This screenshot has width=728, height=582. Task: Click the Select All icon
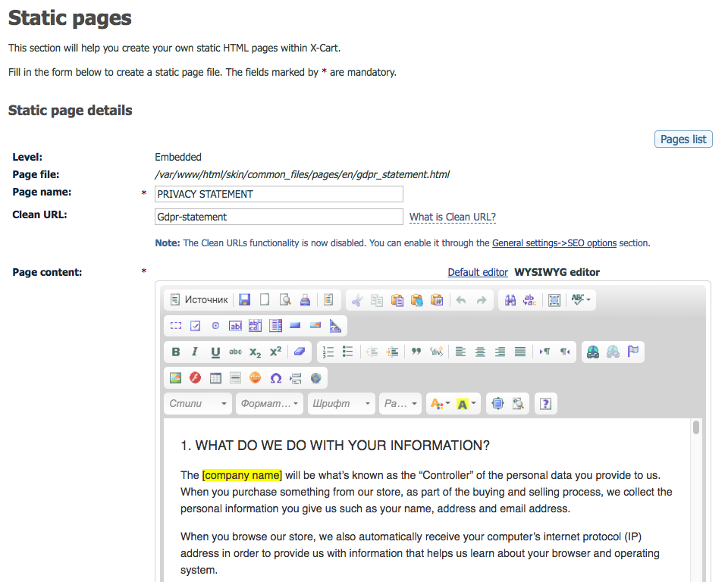point(554,300)
